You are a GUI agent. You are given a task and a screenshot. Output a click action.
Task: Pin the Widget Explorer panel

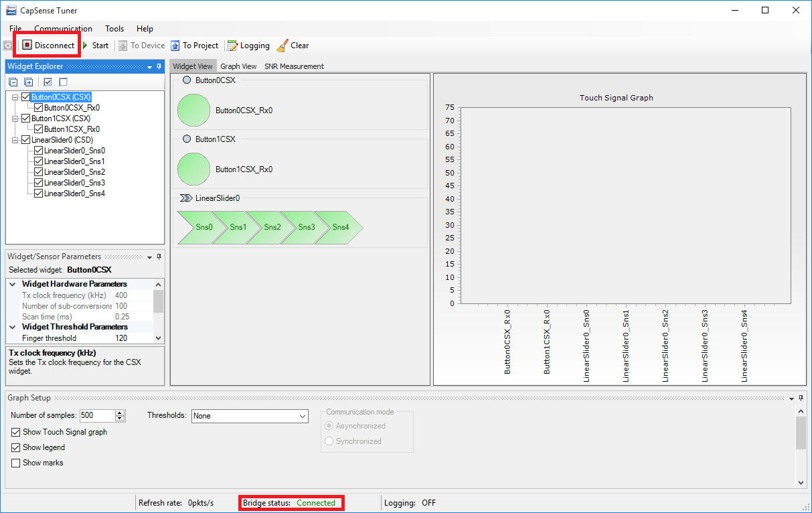pyautogui.click(x=159, y=66)
